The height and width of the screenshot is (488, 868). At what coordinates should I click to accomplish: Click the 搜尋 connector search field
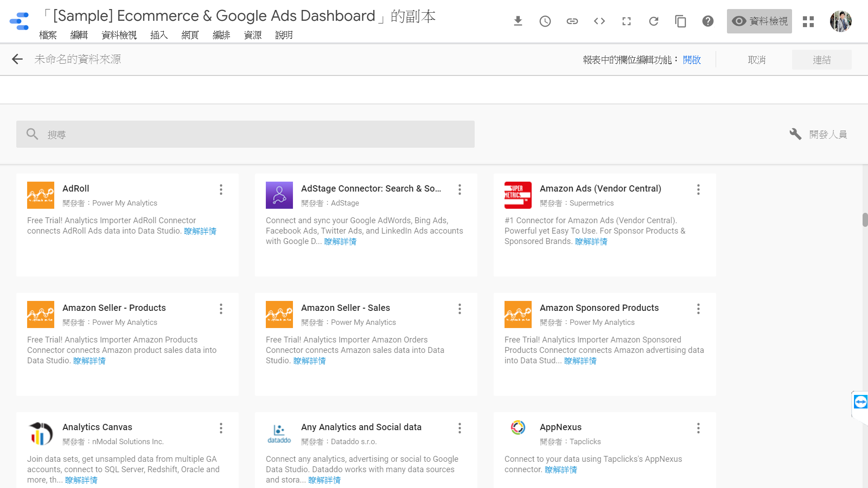pyautogui.click(x=245, y=134)
